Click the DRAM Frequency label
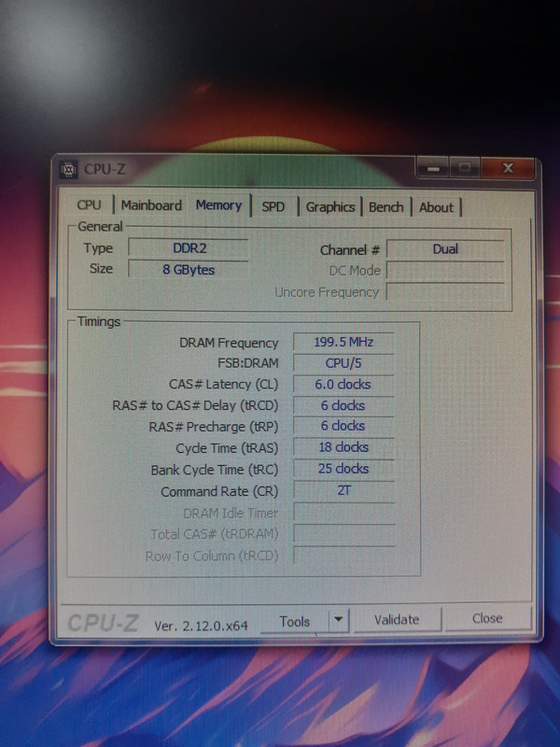560x747 pixels. 229,343
